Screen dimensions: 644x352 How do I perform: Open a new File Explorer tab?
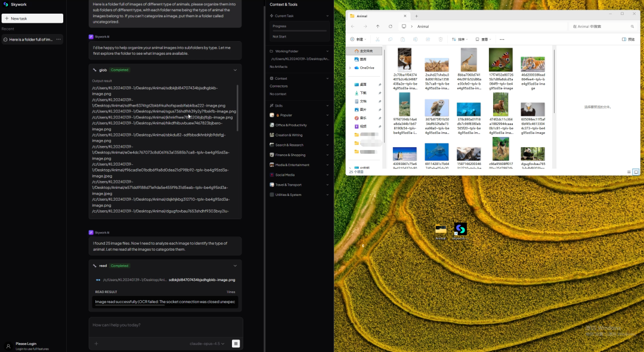pos(416,16)
